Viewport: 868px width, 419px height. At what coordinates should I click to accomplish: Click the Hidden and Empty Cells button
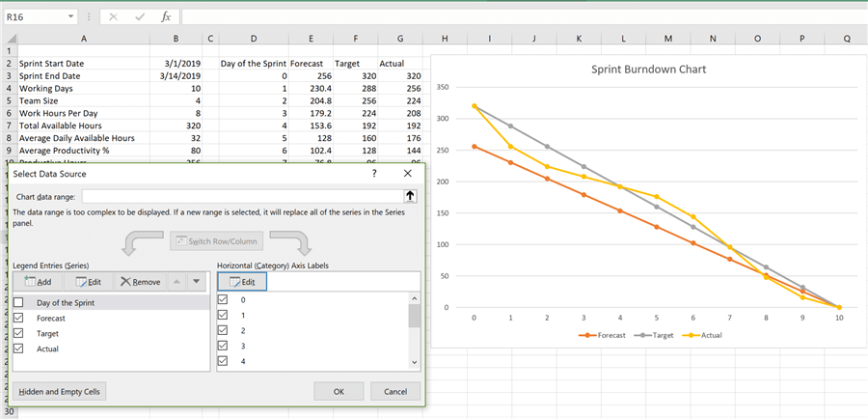click(59, 391)
